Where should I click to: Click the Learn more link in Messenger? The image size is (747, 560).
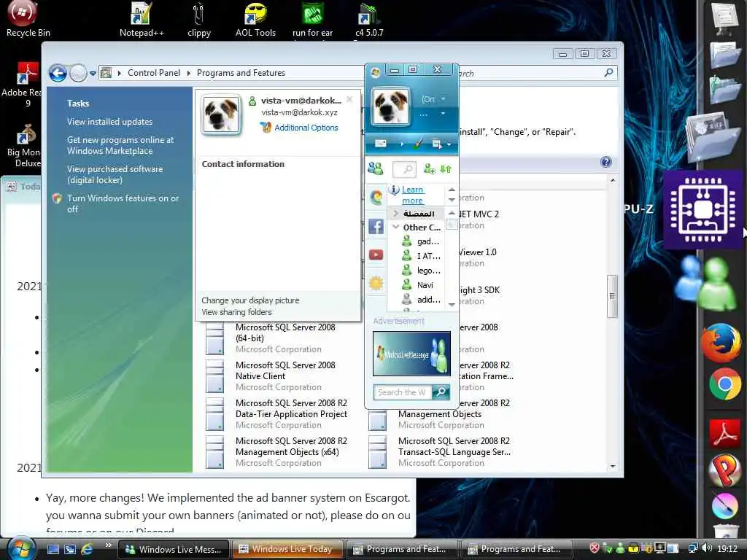pos(412,195)
